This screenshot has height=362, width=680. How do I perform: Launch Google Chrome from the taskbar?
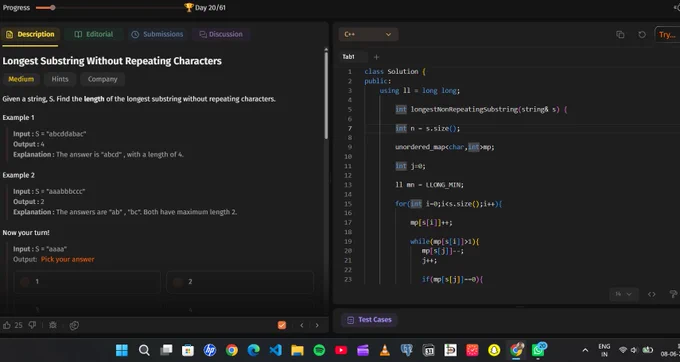click(232, 350)
